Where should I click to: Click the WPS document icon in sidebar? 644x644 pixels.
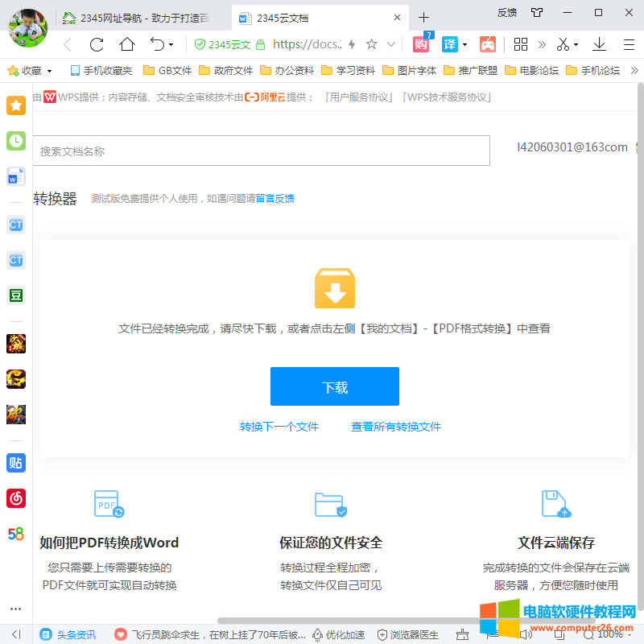pos(15,175)
